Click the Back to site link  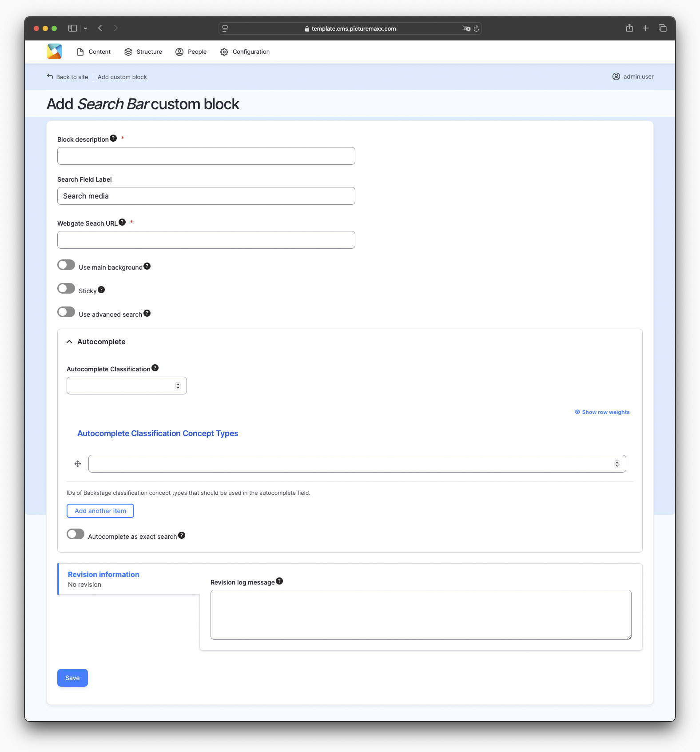pos(68,77)
